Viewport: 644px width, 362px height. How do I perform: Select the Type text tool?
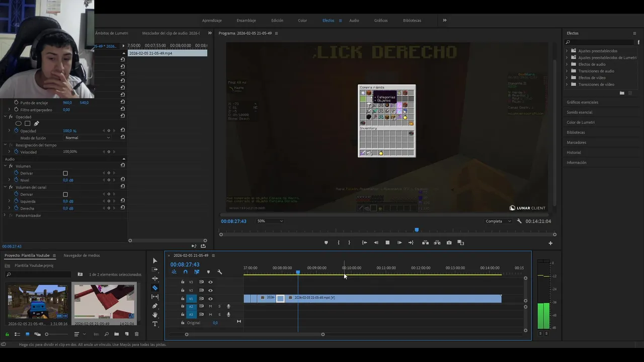155,324
